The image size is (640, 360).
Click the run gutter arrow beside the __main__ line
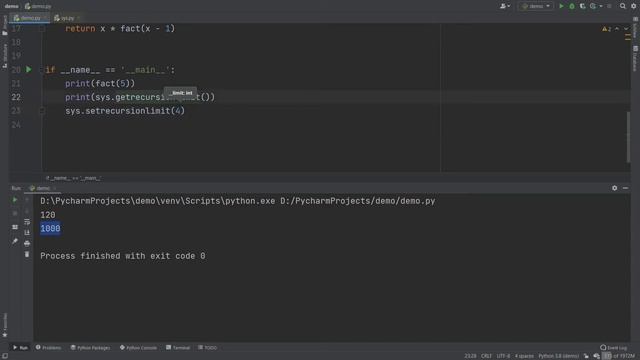(x=29, y=69)
